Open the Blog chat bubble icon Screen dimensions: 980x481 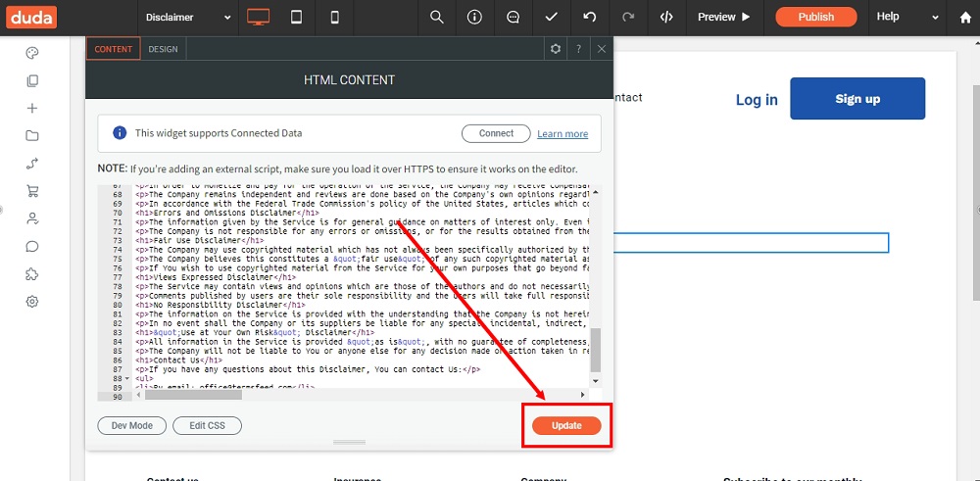32,246
